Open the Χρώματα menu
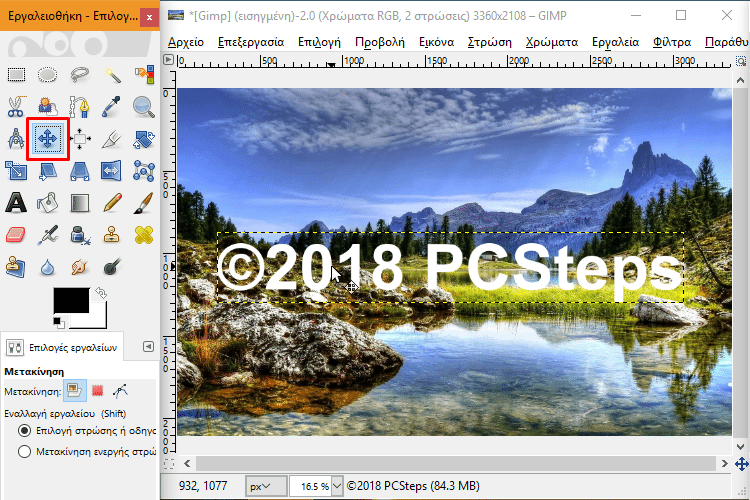 [551, 42]
